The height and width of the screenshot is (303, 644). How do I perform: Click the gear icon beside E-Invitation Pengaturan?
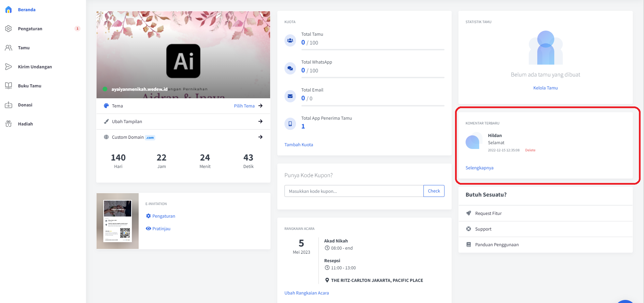[148, 216]
